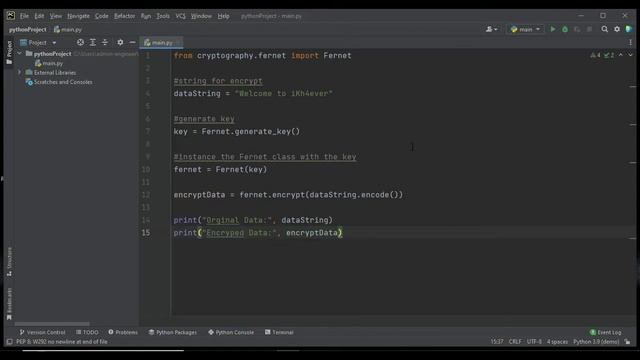640x360 pixels.
Task: Collapse the pythonProject tree node
Action: click(x=19, y=53)
